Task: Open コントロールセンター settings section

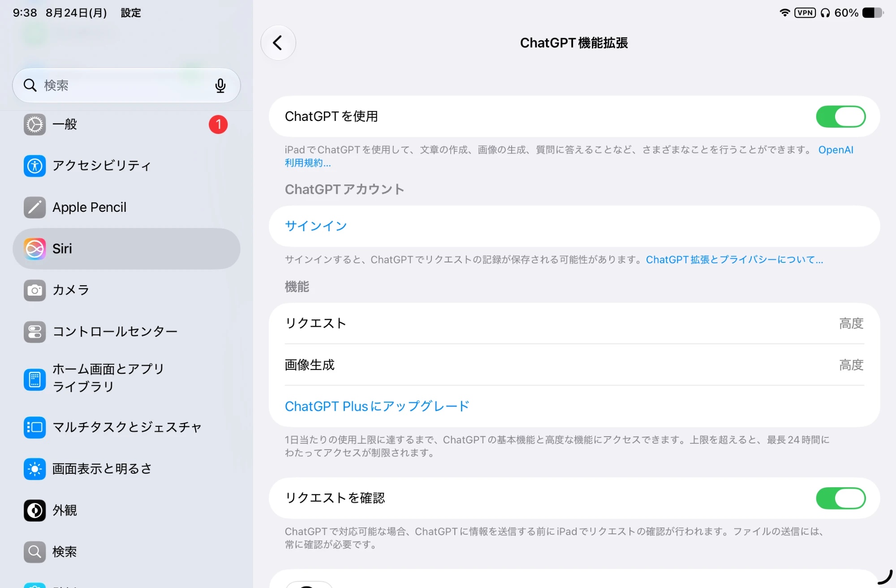Action: tap(126, 331)
